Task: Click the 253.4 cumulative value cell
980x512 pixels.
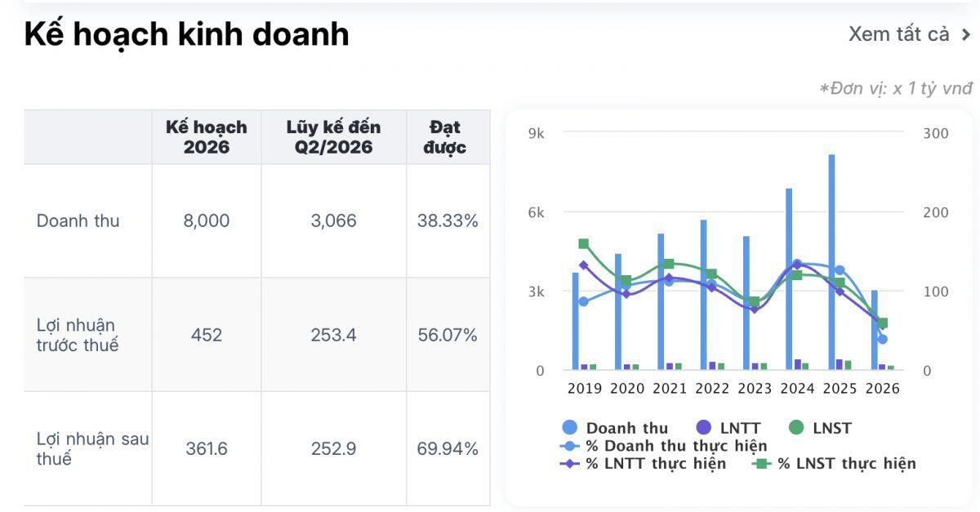Action: tap(334, 335)
